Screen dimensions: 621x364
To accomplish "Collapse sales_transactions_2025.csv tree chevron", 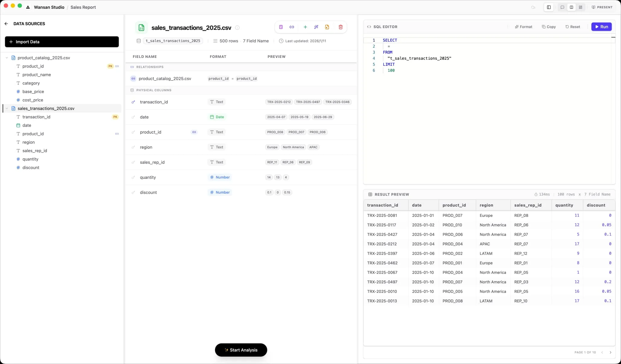I will (7, 108).
